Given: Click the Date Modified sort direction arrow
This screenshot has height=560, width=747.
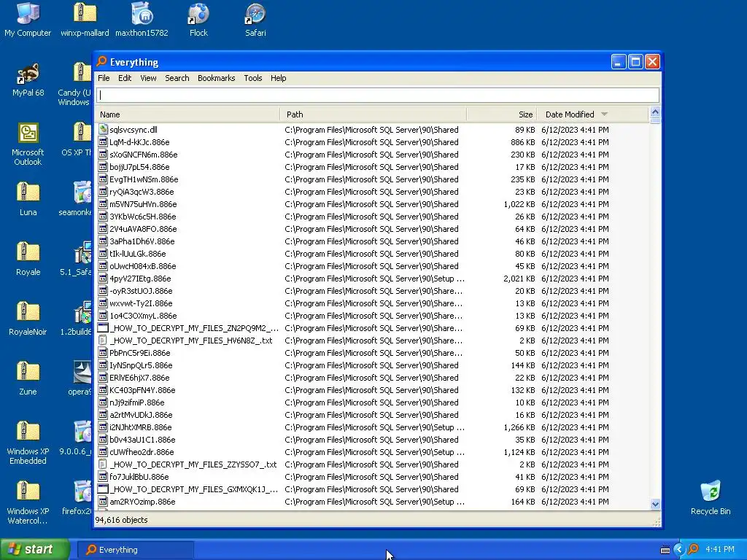Looking at the screenshot, I should [605, 114].
